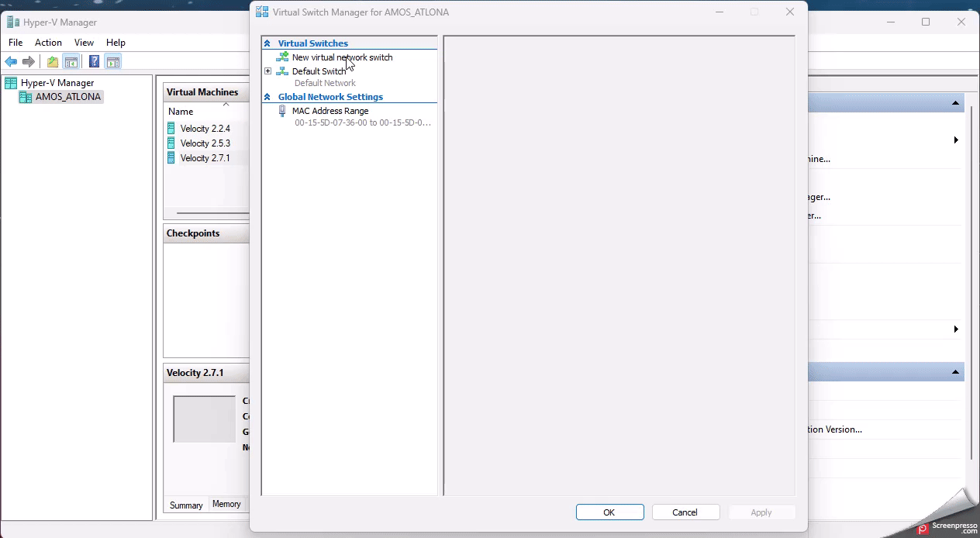The image size is (980, 538).
Task: Click the Default Switch network icon
Action: point(282,71)
